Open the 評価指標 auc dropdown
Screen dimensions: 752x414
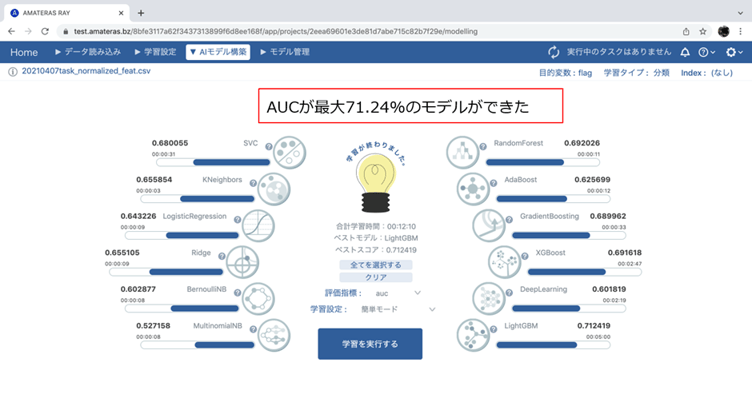point(398,293)
